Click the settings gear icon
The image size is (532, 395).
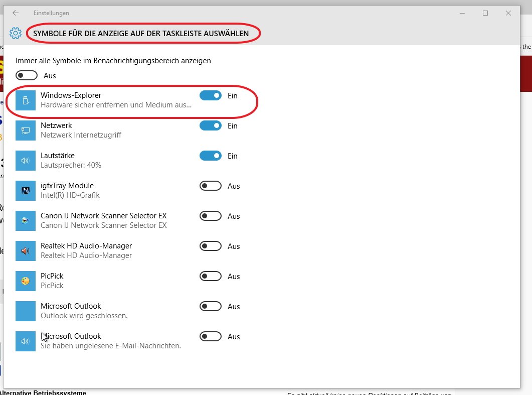click(15, 33)
